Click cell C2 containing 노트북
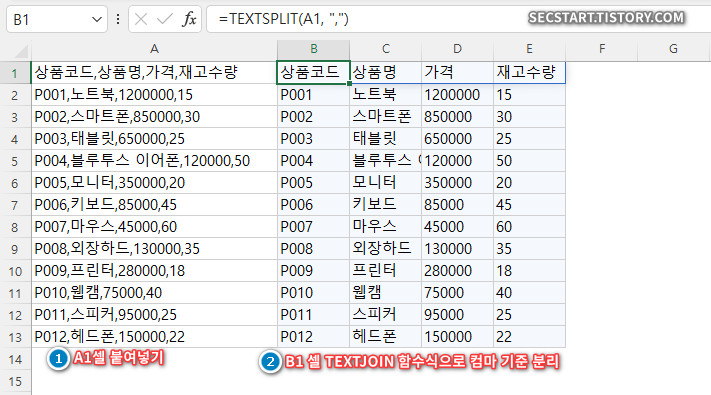The height and width of the screenshot is (395, 711). tap(385, 95)
